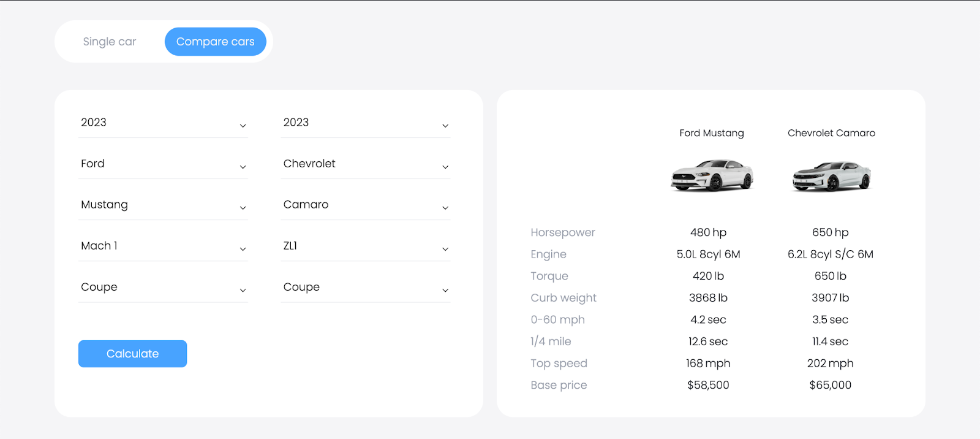This screenshot has height=439, width=980.
Task: Open the Camaro model dropdown
Action: (365, 205)
